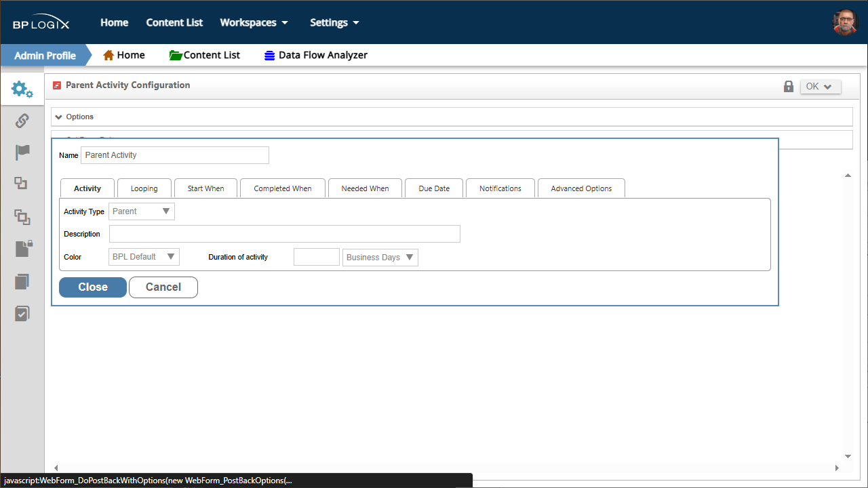Open Content List in top navigation
This screenshot has height=488, width=868.
174,22
